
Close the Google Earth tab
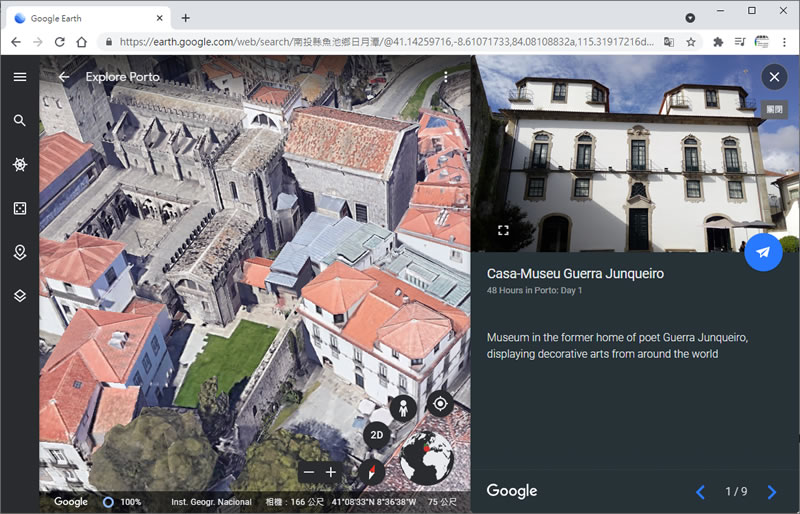160,18
